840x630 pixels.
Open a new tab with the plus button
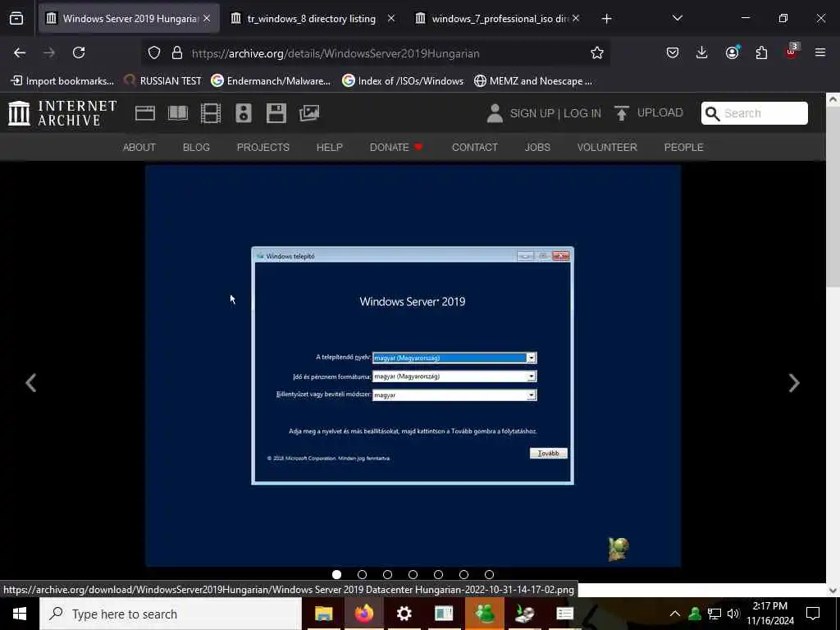click(x=606, y=19)
